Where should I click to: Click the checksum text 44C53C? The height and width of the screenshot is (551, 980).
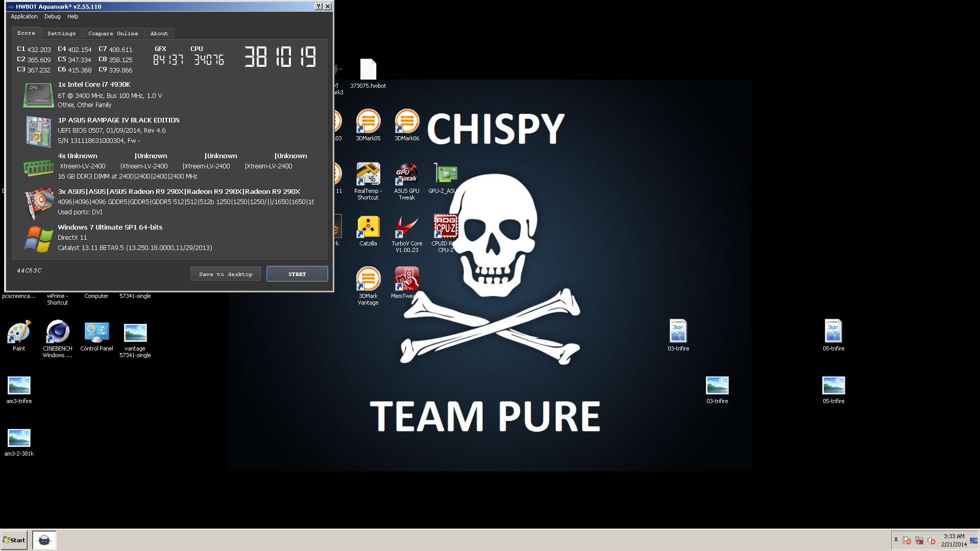pos(29,270)
